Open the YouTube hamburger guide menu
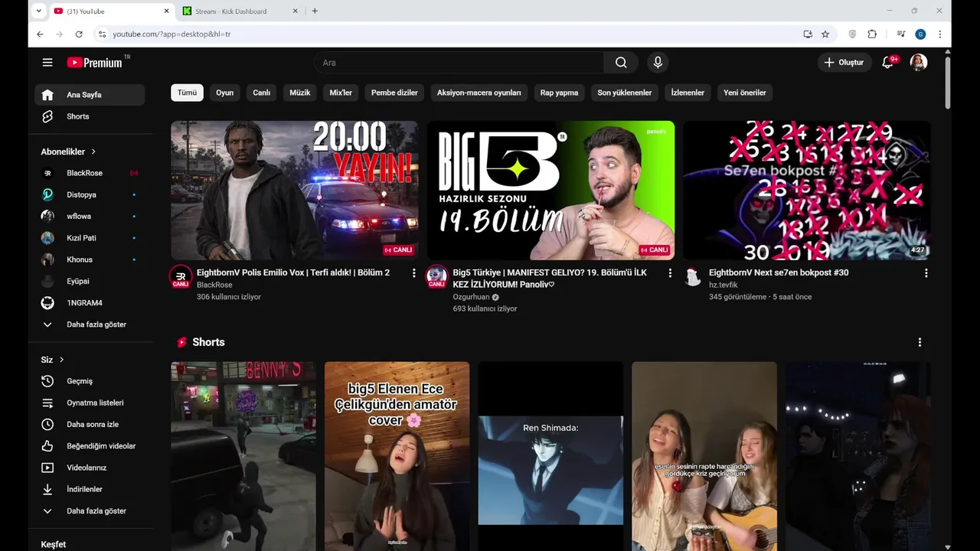 click(47, 63)
